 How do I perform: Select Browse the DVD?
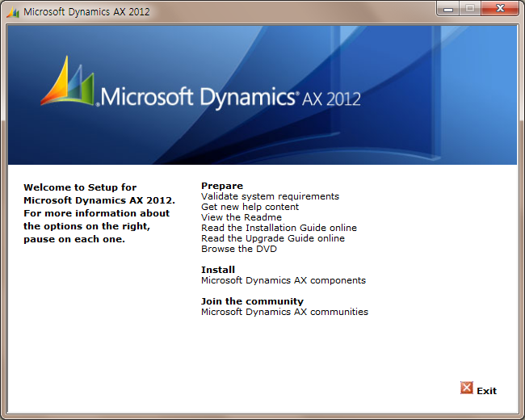click(x=239, y=249)
